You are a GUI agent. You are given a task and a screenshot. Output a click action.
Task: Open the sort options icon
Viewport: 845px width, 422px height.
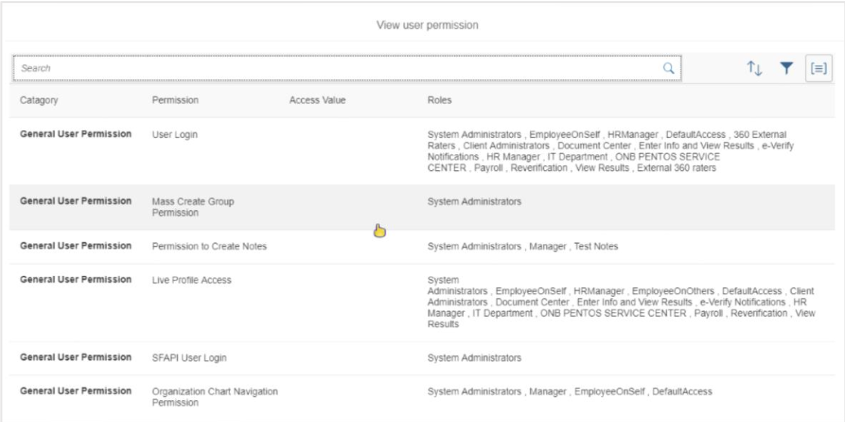tap(755, 68)
